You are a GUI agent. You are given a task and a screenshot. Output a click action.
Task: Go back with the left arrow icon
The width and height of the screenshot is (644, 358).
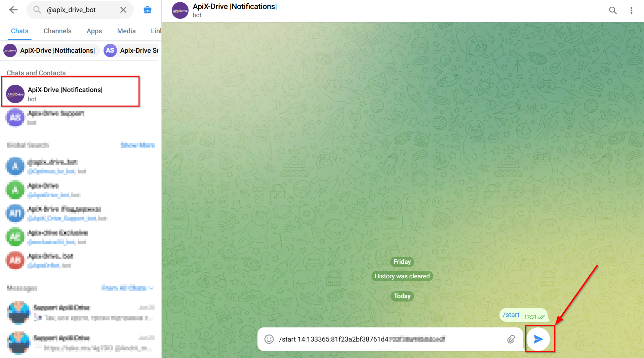pos(13,10)
